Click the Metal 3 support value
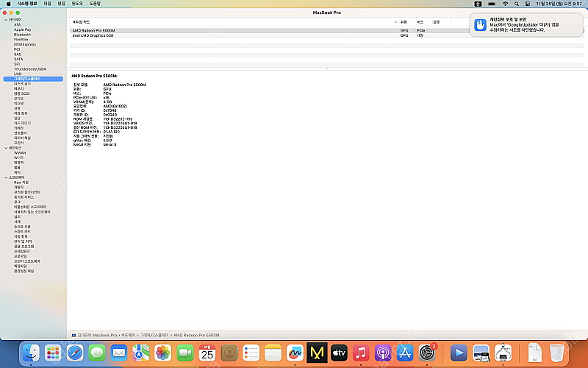The width and height of the screenshot is (588, 368). point(110,144)
